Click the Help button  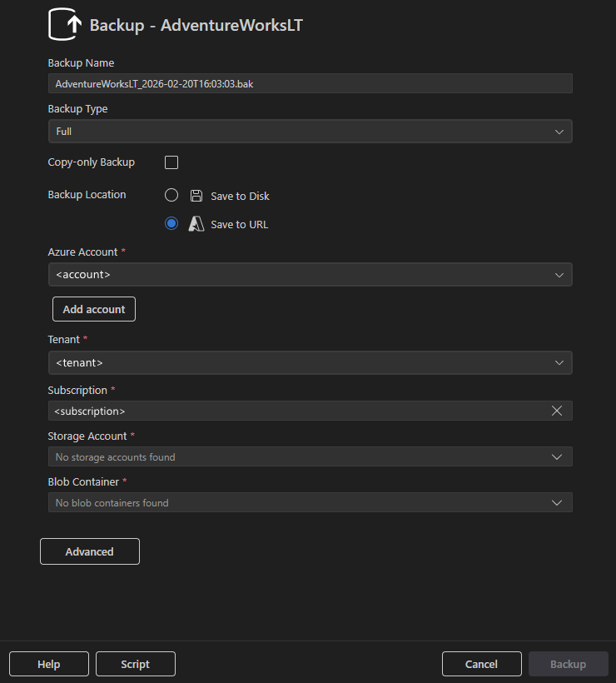coord(48,664)
